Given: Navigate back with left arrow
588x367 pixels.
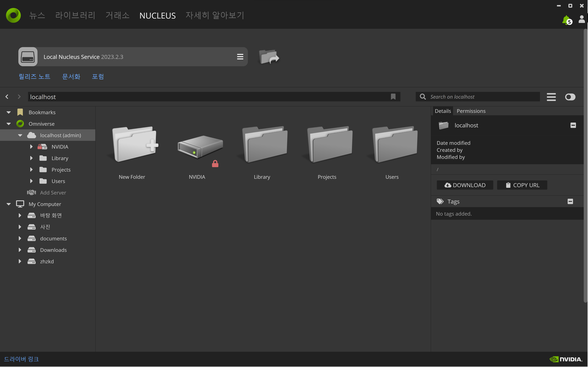Looking at the screenshot, I should (7, 97).
